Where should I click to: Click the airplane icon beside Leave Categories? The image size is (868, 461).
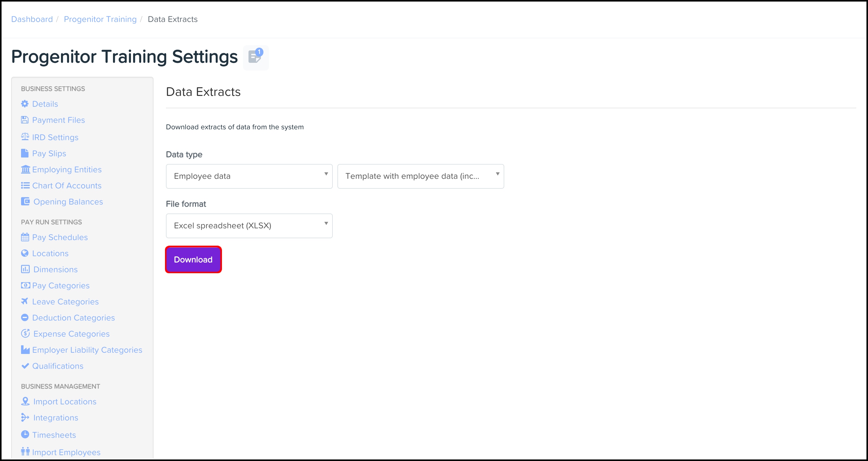click(x=24, y=301)
